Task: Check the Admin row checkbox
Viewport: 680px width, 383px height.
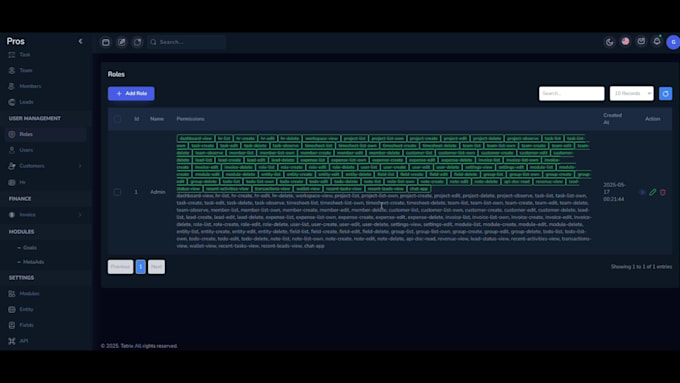Action: (117, 192)
